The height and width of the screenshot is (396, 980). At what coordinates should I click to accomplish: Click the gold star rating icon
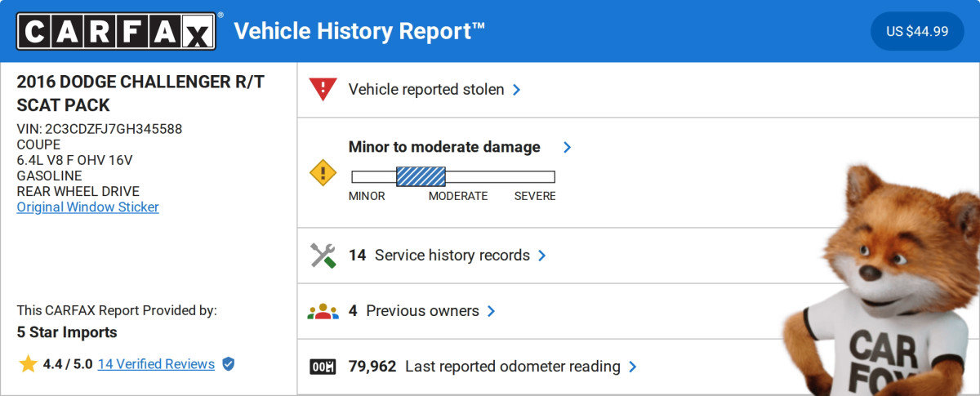(28, 364)
